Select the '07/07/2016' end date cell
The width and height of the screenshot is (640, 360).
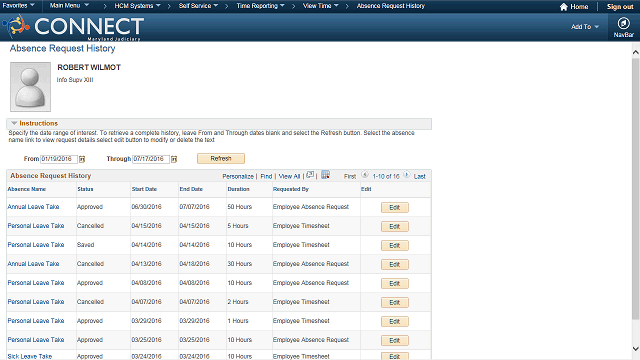[x=194, y=207]
